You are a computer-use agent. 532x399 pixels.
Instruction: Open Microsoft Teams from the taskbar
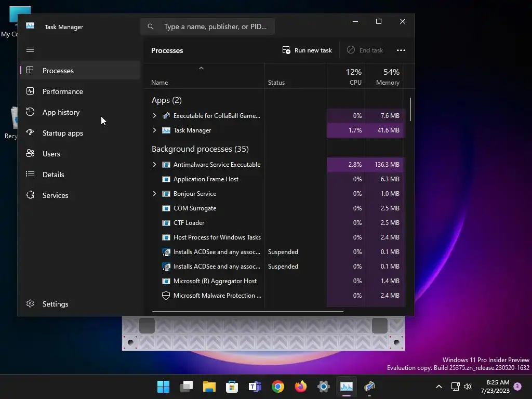[x=255, y=387]
